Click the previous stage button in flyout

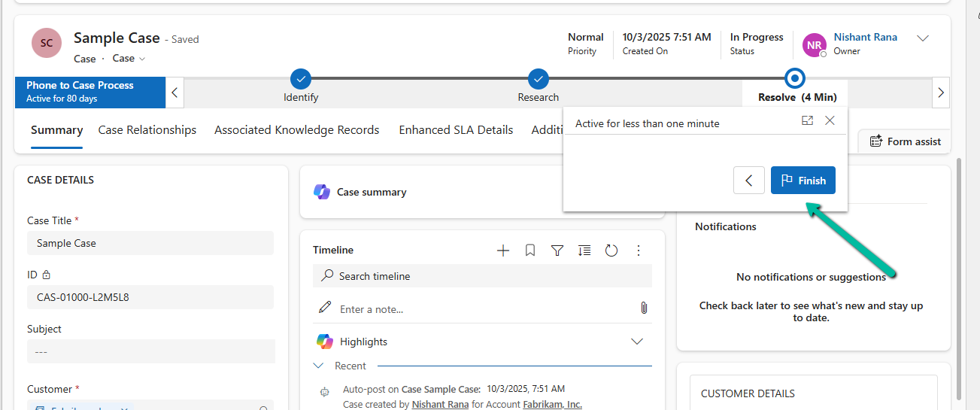click(749, 181)
